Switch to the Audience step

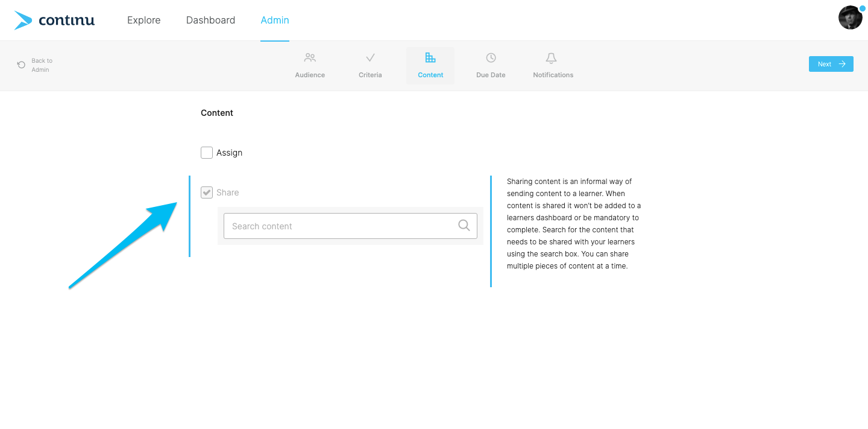(x=310, y=66)
